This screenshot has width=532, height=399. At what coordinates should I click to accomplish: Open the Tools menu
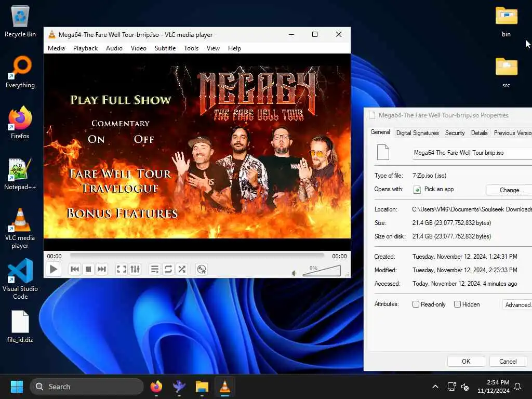191,48
